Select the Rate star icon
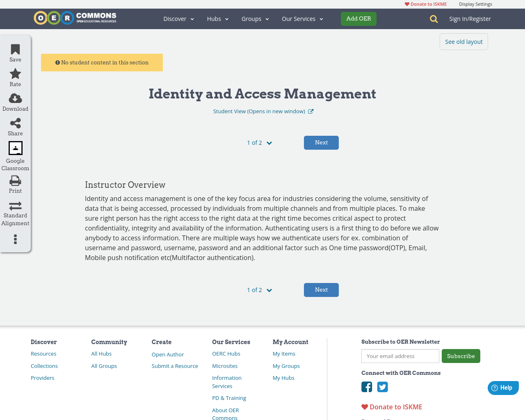This screenshot has height=420, width=525. click(x=15, y=73)
